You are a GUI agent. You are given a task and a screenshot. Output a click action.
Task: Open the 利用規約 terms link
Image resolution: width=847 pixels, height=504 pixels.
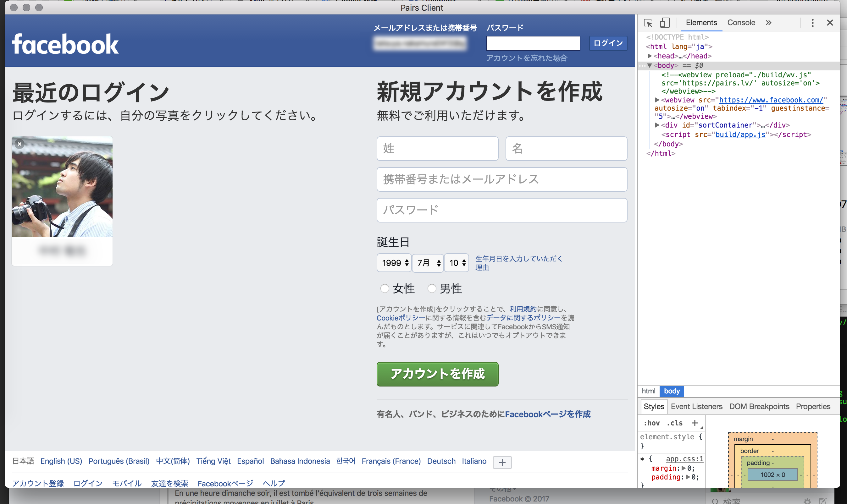coord(523,309)
